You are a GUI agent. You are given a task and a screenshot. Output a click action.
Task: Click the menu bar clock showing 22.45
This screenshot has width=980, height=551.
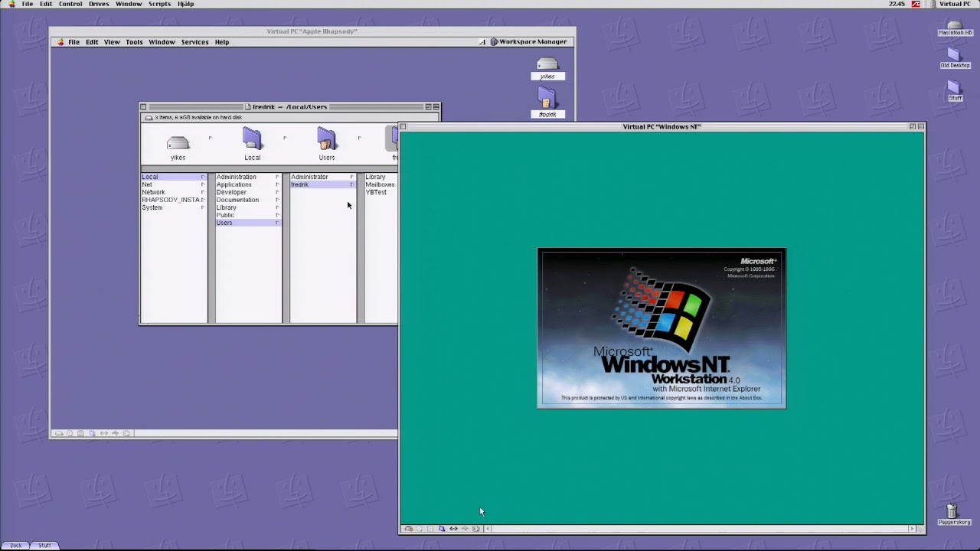tap(897, 4)
